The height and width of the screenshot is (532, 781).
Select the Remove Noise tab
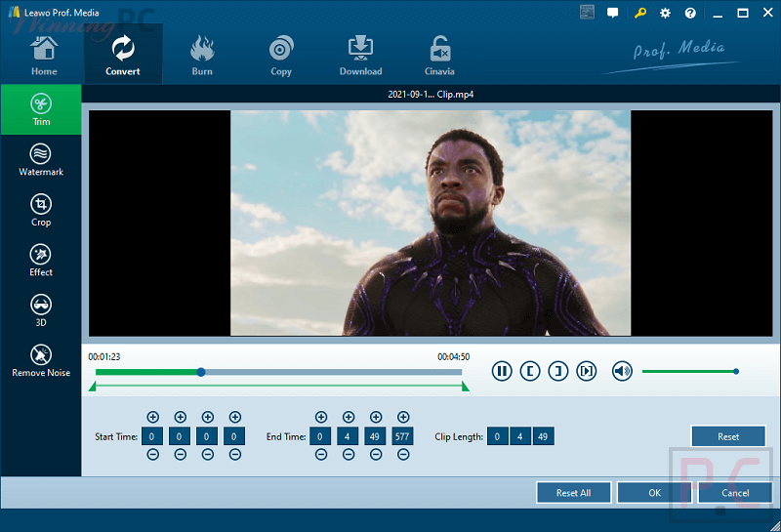coord(41,361)
